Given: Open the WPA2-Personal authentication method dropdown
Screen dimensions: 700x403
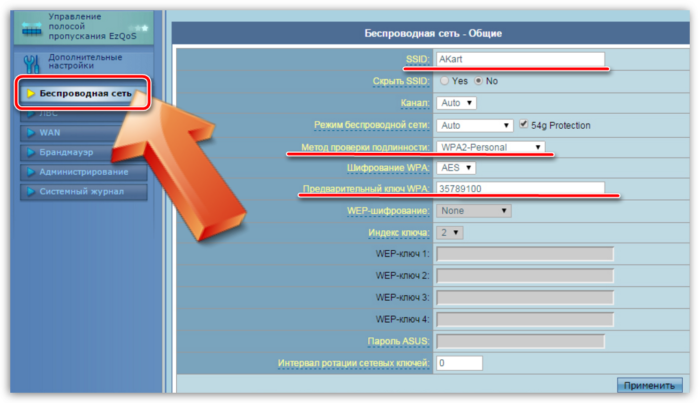Looking at the screenshot, I should click(490, 147).
